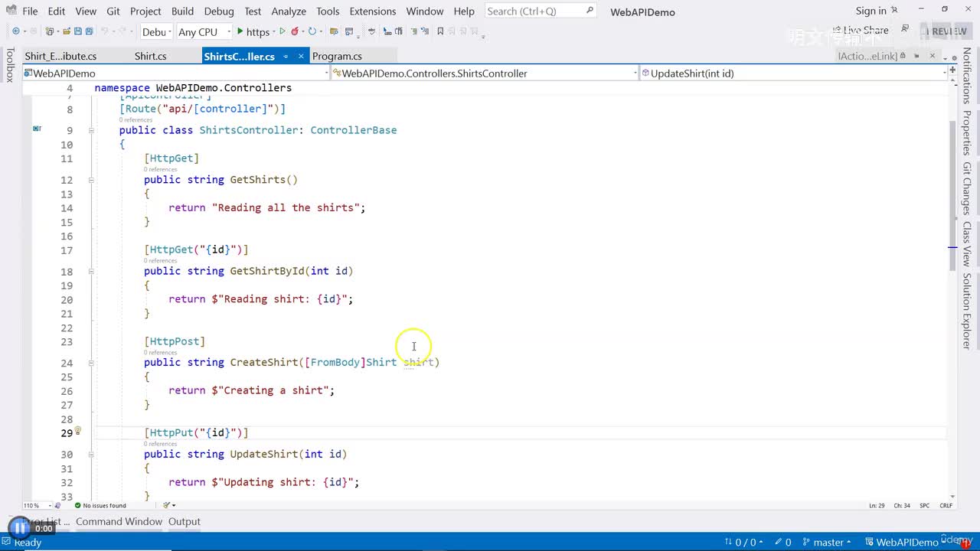Click the CRLF line ending indicator
The width and height of the screenshot is (980, 551).
pyautogui.click(x=946, y=505)
